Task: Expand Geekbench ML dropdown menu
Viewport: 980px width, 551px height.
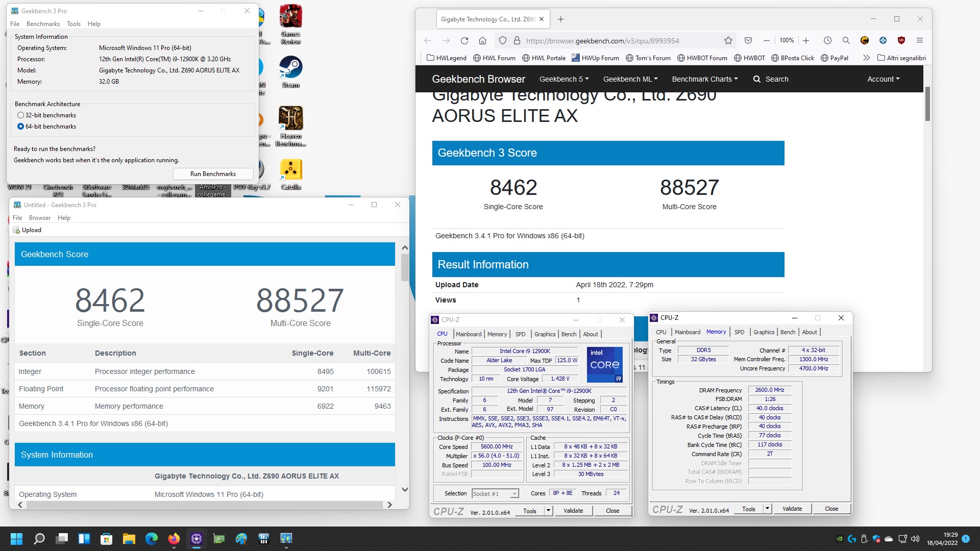Action: pos(630,79)
